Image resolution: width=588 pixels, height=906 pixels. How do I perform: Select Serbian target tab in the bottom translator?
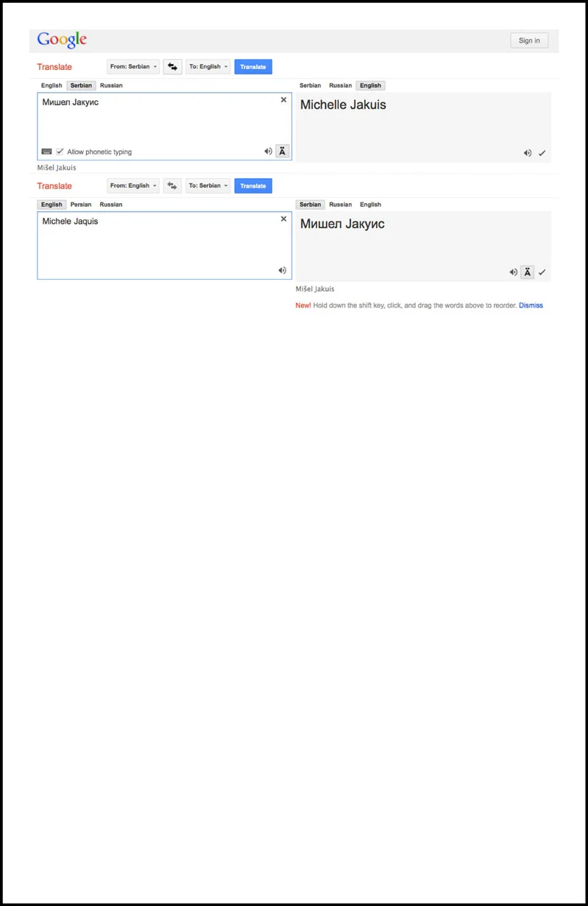point(310,205)
